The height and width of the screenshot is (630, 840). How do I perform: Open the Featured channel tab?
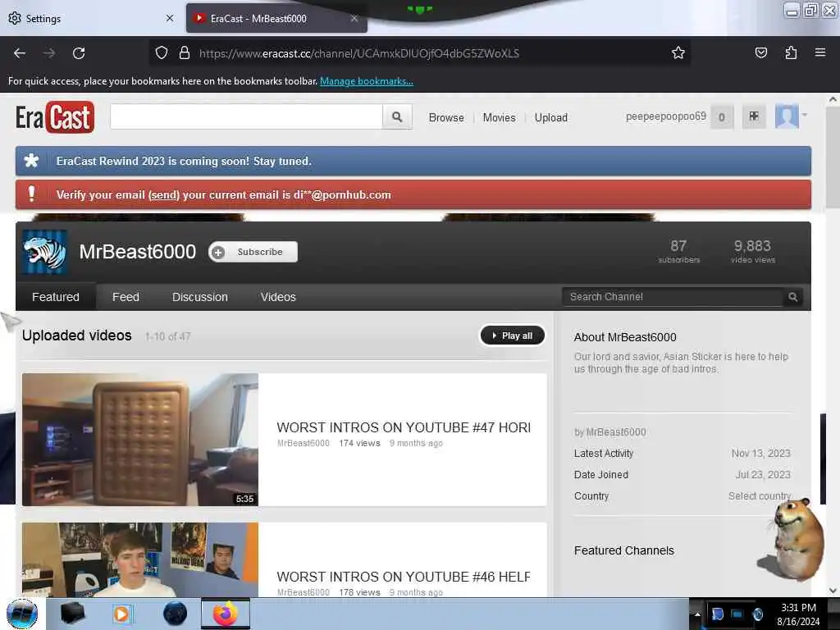[x=56, y=297]
